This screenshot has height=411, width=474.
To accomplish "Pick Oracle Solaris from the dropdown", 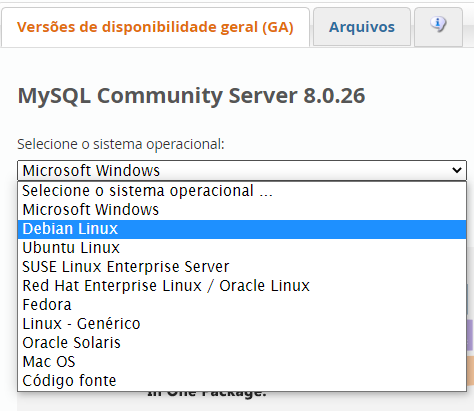I will click(242, 343).
